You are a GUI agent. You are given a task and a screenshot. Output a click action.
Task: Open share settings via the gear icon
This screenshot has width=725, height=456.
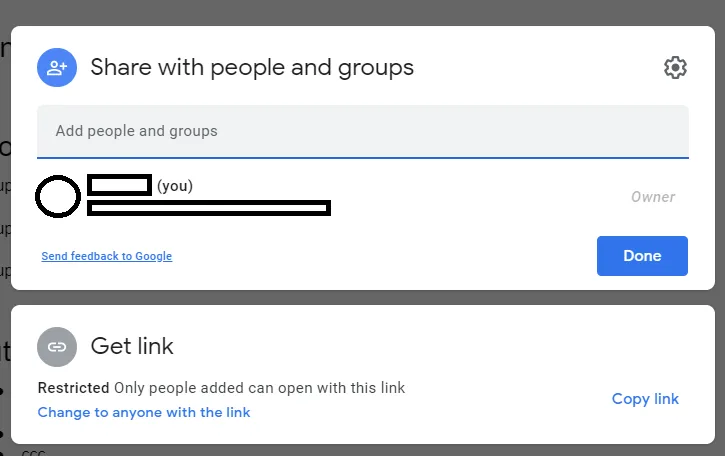[675, 68]
